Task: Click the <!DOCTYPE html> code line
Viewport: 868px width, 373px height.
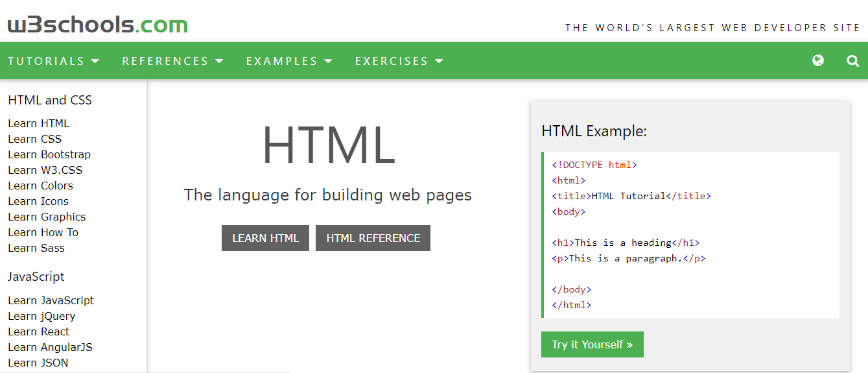Action: click(x=594, y=165)
